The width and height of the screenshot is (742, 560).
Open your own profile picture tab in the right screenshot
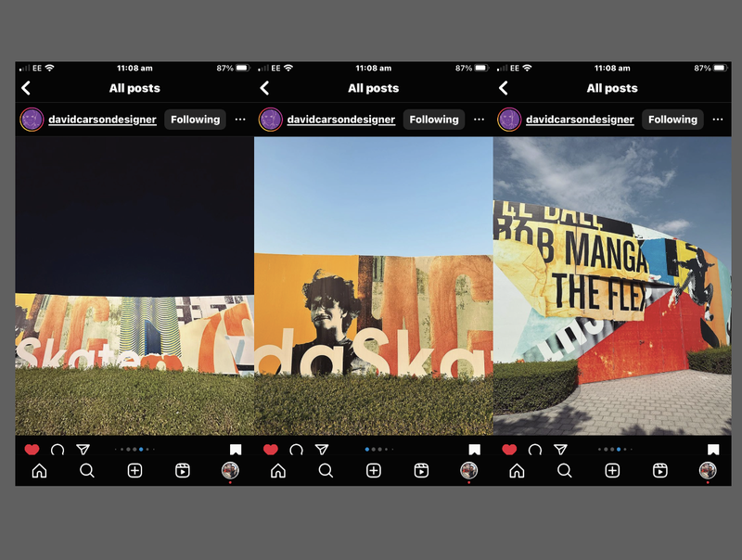click(x=708, y=471)
